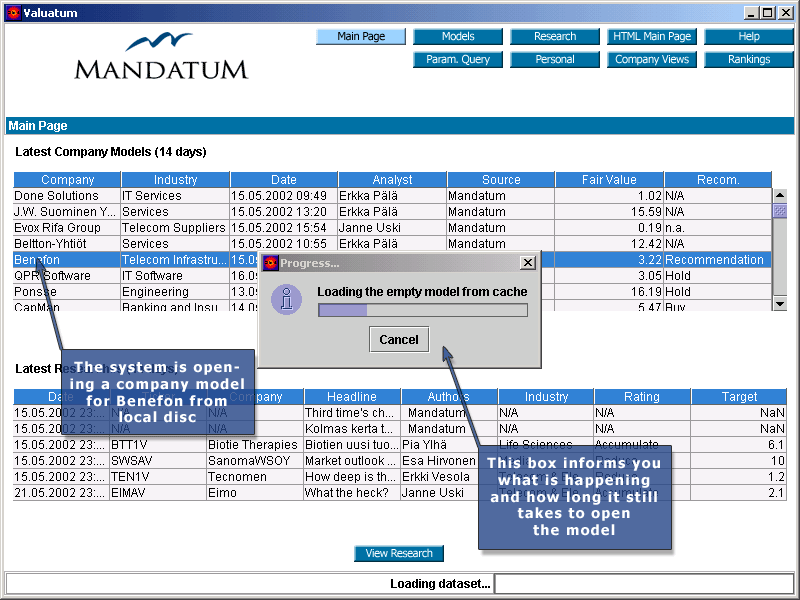Sort research by Target column header
800x600 pixels.
739,396
